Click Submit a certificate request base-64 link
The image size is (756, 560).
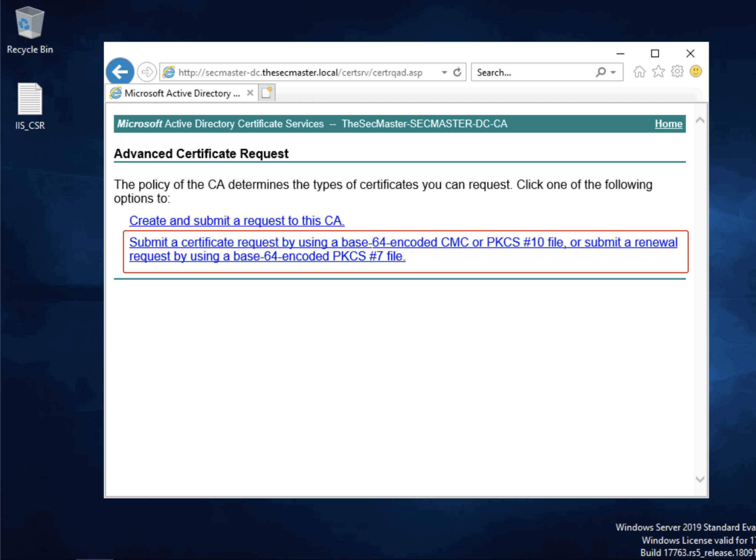pyautogui.click(x=403, y=249)
